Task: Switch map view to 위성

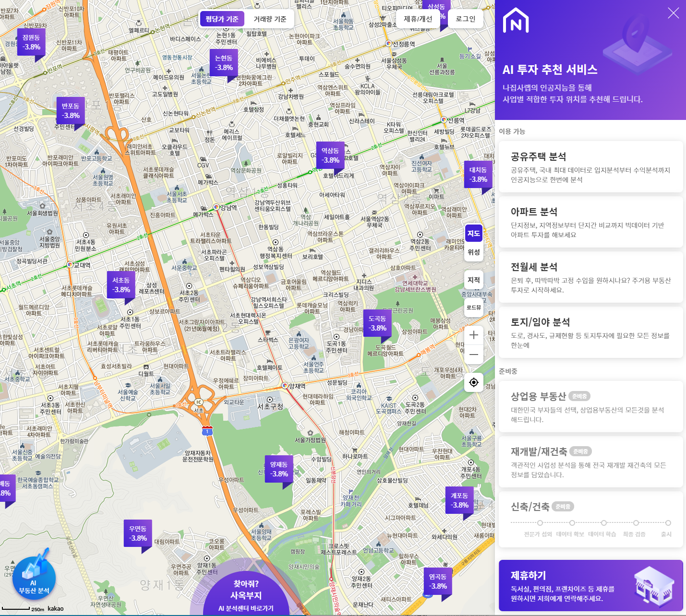Action: click(474, 252)
